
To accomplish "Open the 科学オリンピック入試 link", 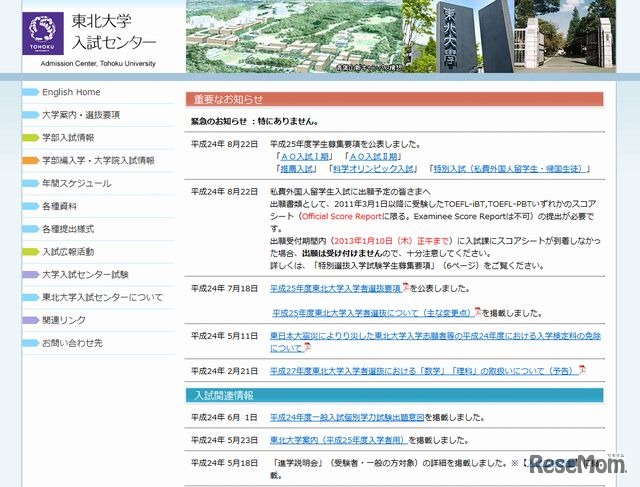I will (x=373, y=169).
